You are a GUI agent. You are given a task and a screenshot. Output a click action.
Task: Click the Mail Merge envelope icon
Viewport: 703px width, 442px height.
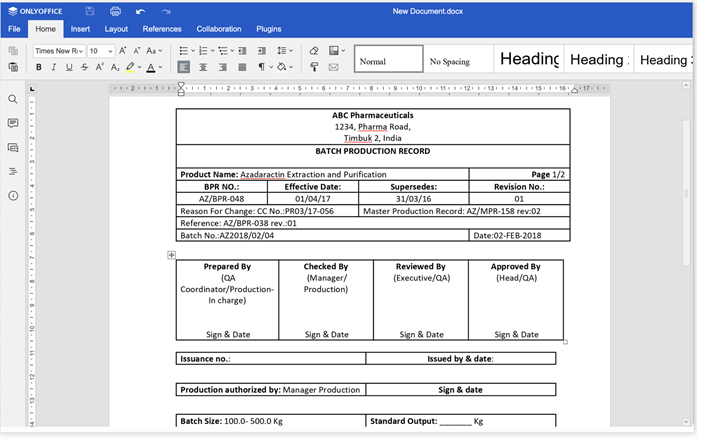(x=334, y=67)
